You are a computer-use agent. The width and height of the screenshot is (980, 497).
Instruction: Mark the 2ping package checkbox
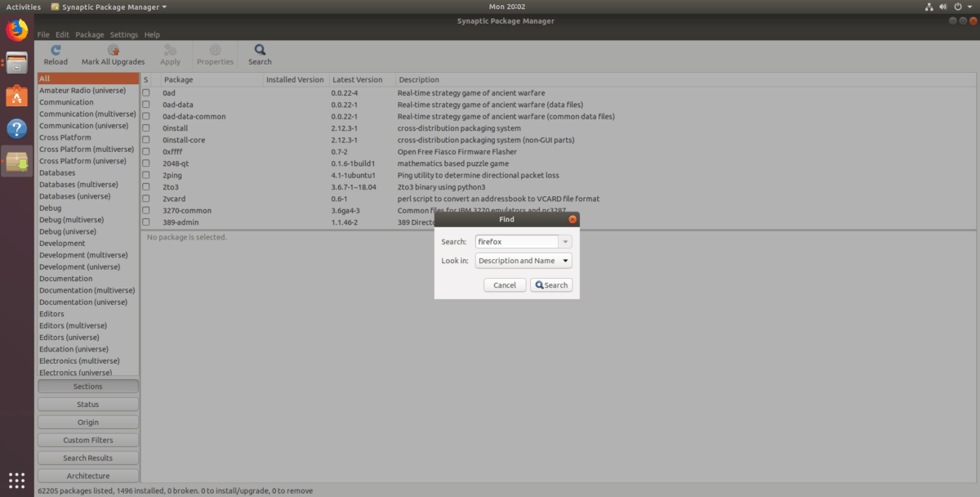tap(146, 175)
